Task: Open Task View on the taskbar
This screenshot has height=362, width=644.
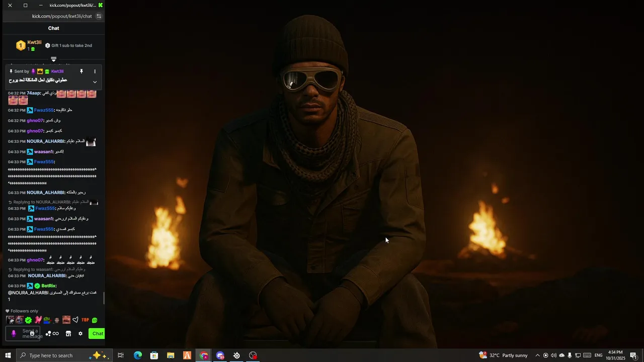Action: pos(121,355)
